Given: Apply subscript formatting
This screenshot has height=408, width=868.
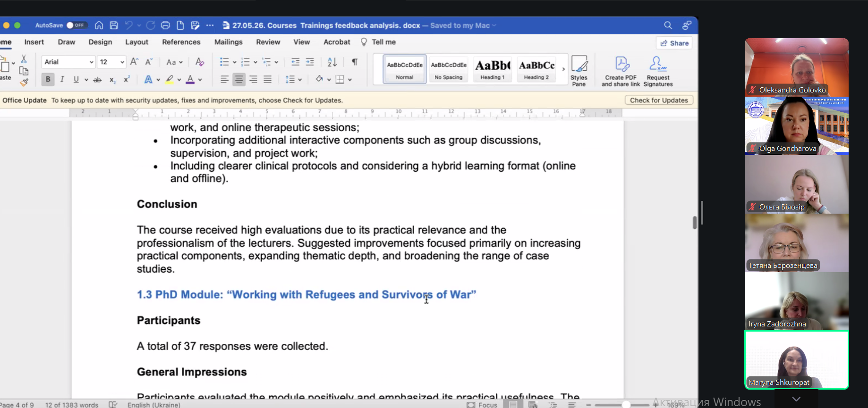Looking at the screenshot, I should pyautogui.click(x=112, y=80).
